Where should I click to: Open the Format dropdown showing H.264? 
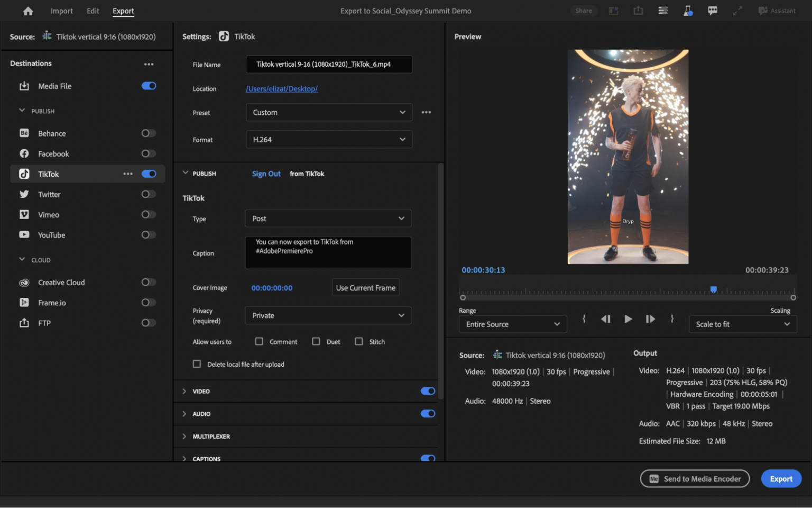(x=329, y=139)
